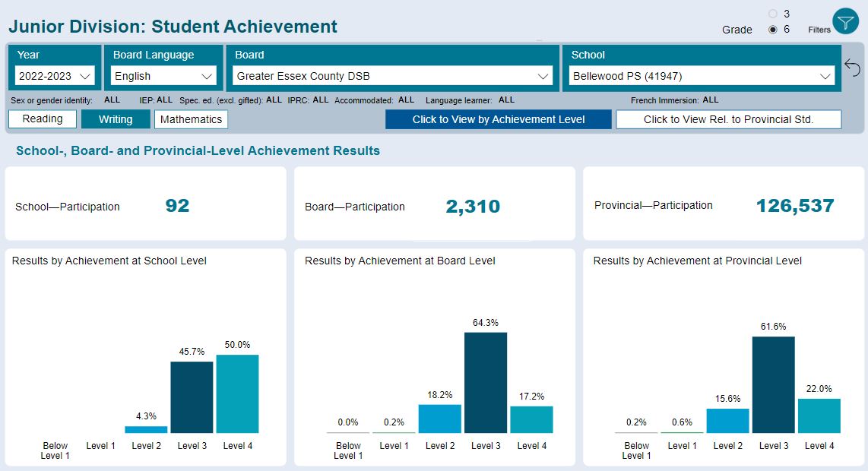Open the Board Language dropdown showing English
The height and width of the screenshot is (471, 868).
tap(163, 76)
